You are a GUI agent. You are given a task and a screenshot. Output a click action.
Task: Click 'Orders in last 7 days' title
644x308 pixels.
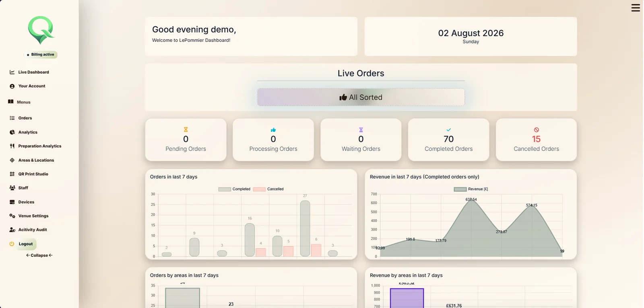173,177
